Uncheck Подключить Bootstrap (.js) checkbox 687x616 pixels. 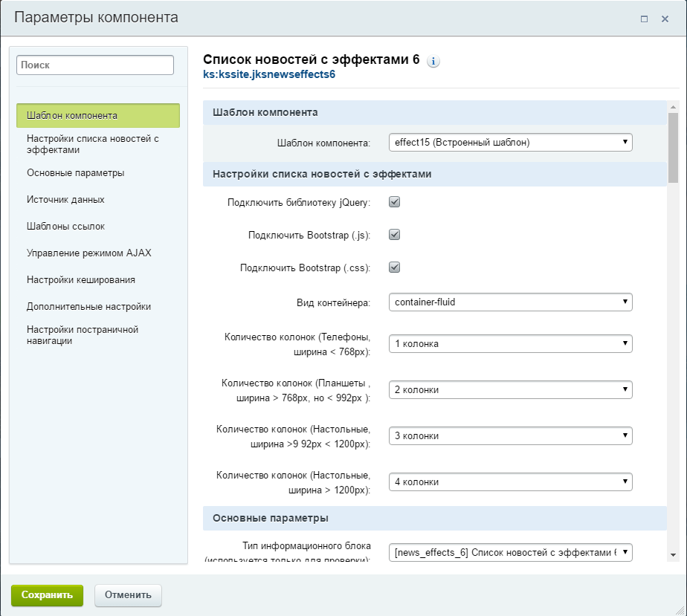coord(395,235)
